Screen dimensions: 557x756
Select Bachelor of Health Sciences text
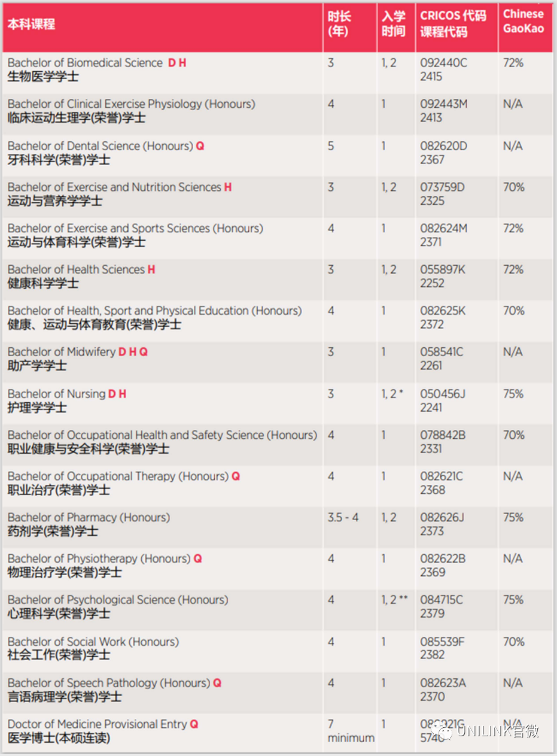pyautogui.click(x=76, y=270)
